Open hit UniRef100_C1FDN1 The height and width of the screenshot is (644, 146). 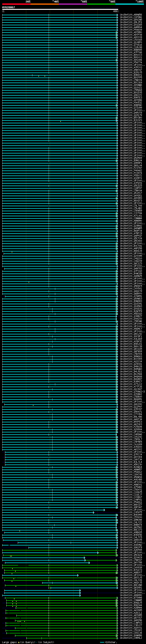pos(131,17)
